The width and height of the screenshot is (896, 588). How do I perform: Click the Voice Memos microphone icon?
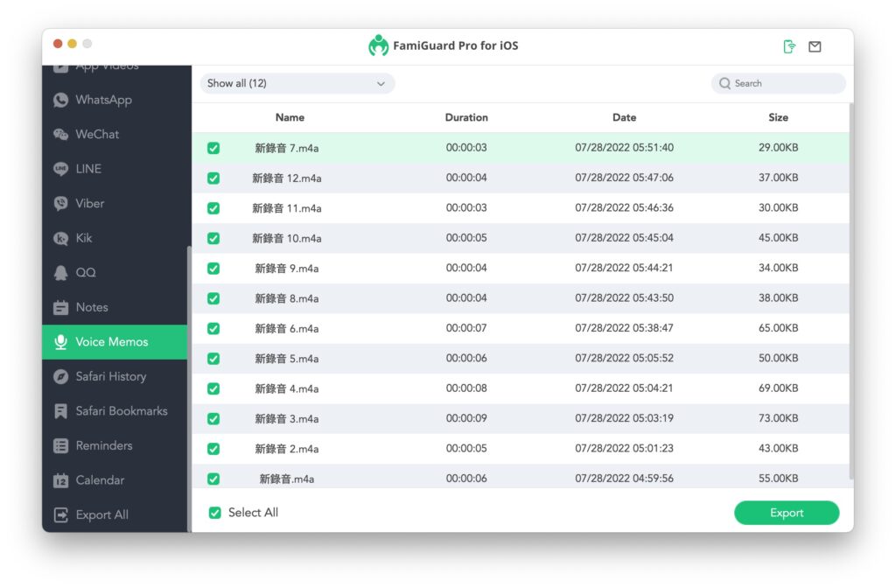(x=60, y=342)
